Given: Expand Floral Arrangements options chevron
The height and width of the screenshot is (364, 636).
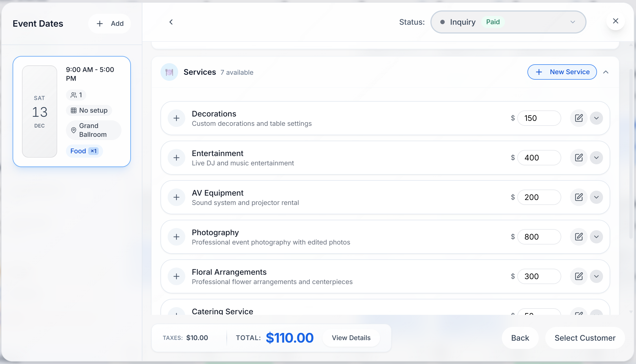Looking at the screenshot, I should [596, 276].
